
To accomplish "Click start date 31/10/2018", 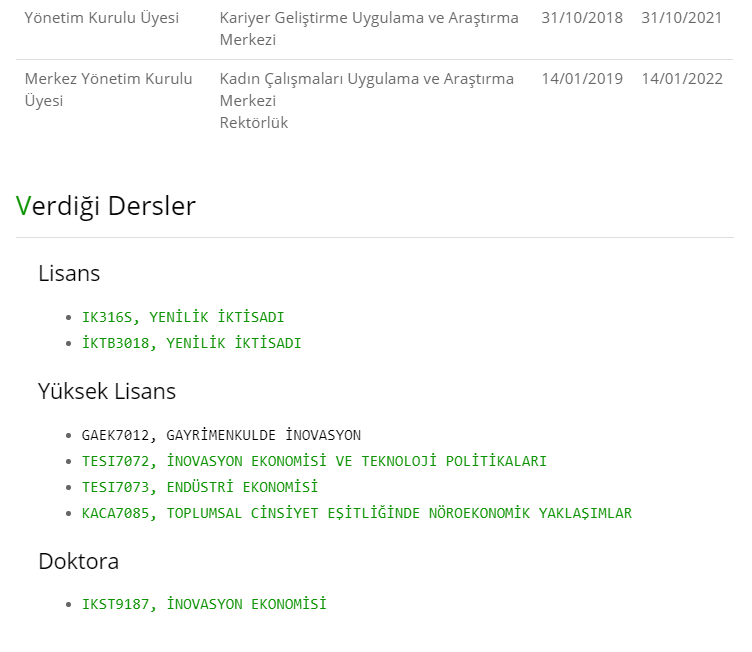I will (x=582, y=18).
